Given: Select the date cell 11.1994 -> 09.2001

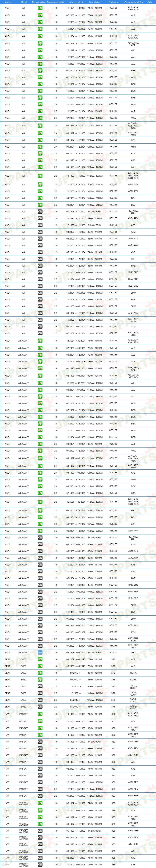Looking at the screenshot, I should click(76, 341).
